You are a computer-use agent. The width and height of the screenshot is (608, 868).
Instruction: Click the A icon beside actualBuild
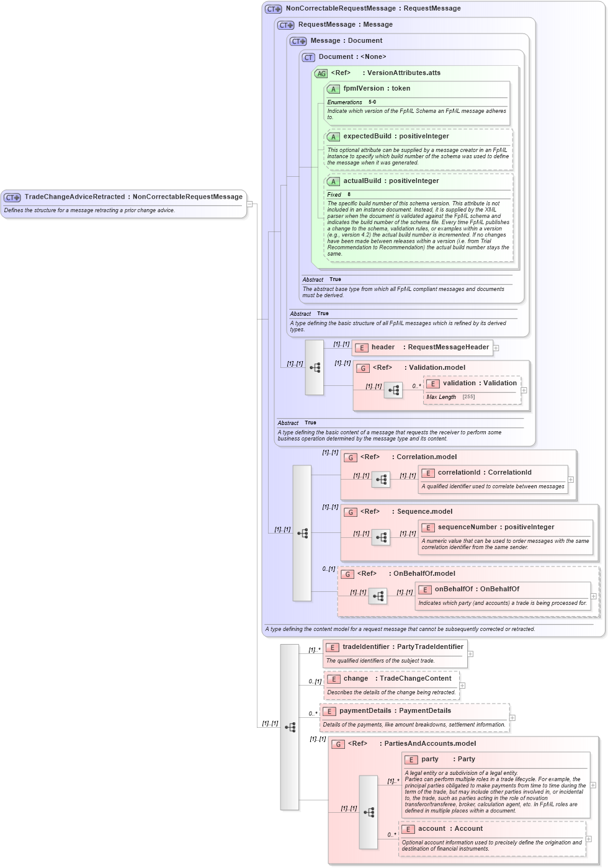click(333, 182)
